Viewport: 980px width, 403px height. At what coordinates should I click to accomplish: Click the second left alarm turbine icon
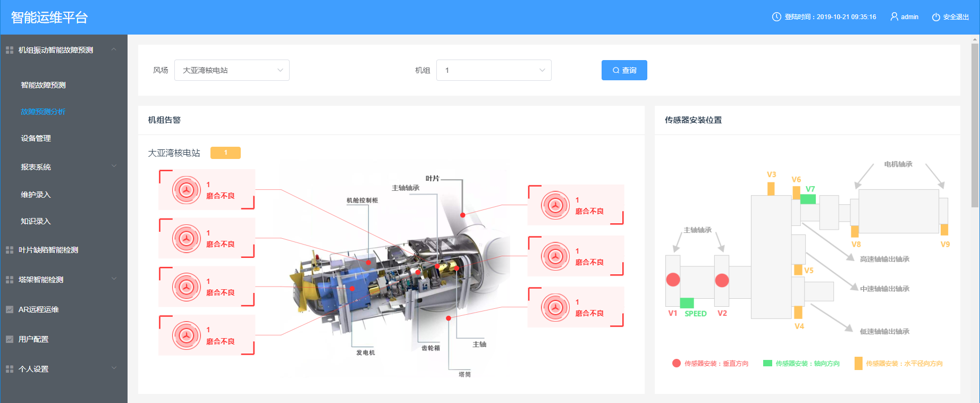[186, 239]
